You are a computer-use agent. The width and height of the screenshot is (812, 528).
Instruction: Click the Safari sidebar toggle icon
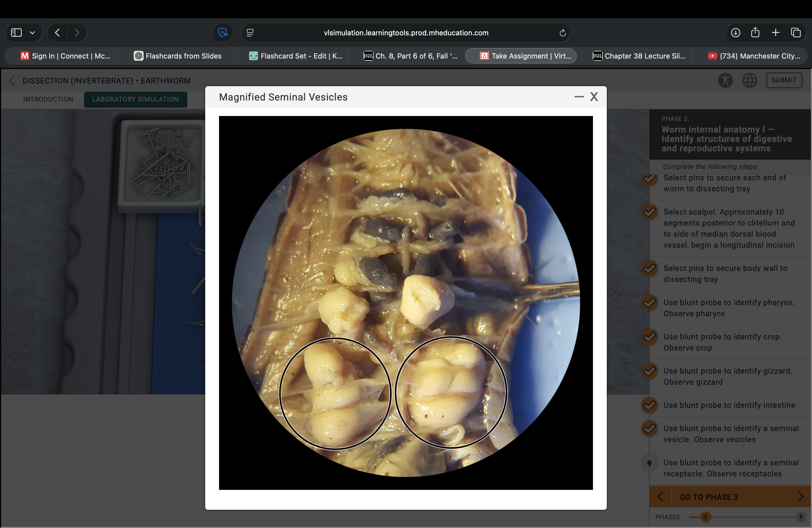coord(16,33)
